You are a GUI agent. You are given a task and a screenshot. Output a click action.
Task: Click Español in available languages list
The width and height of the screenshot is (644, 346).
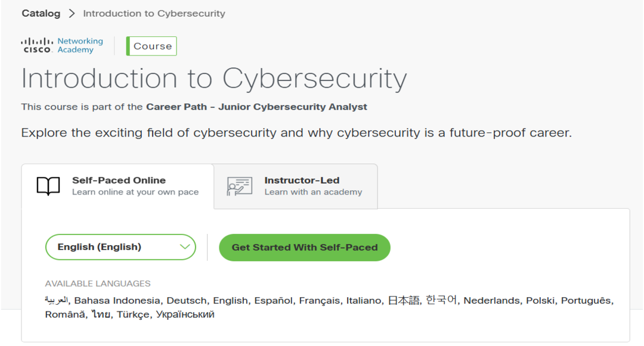(274, 301)
